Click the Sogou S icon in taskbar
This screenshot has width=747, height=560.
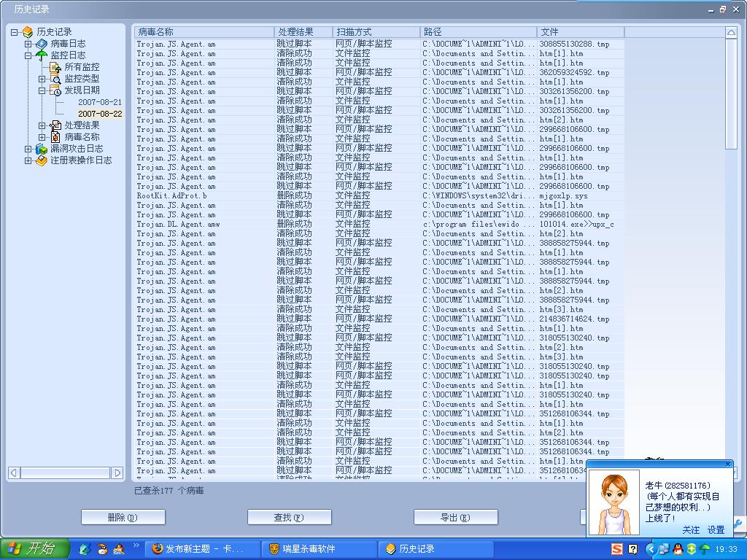coord(617,549)
